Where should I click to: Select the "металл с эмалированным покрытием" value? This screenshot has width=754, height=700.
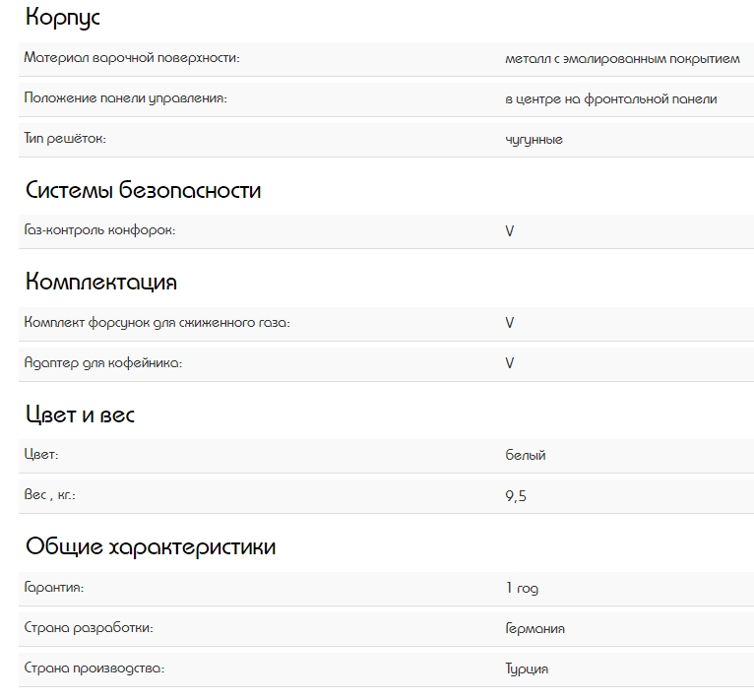(x=622, y=59)
